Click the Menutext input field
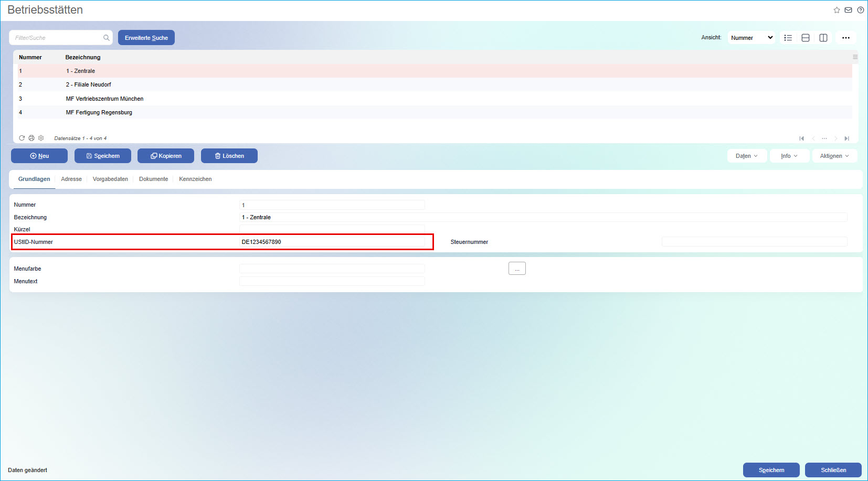This screenshot has height=481, width=868. point(332,281)
